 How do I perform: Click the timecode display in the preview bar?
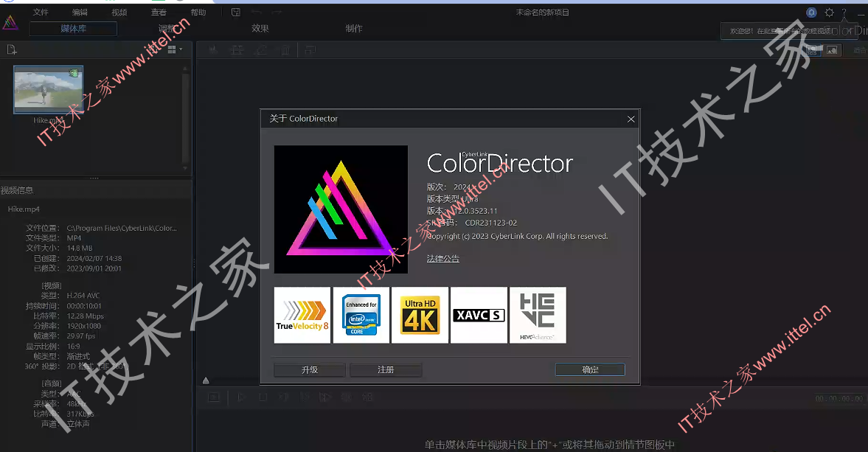839,398
